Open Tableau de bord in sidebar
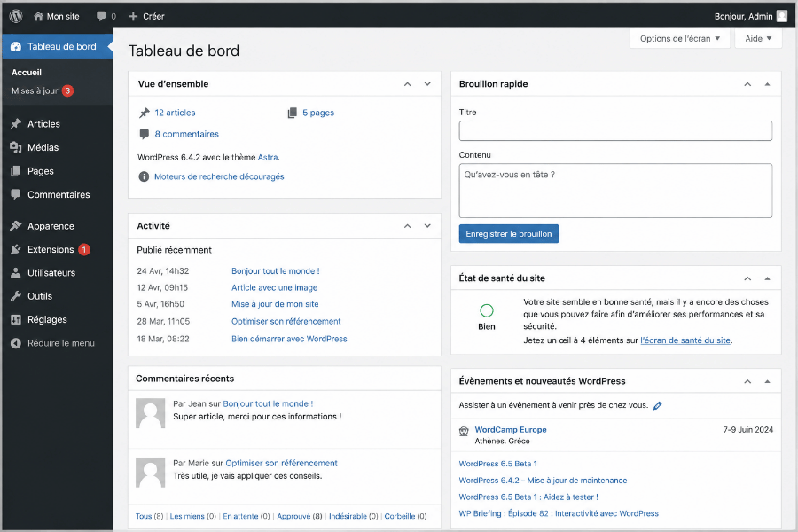This screenshot has height=532, width=798. (58, 46)
